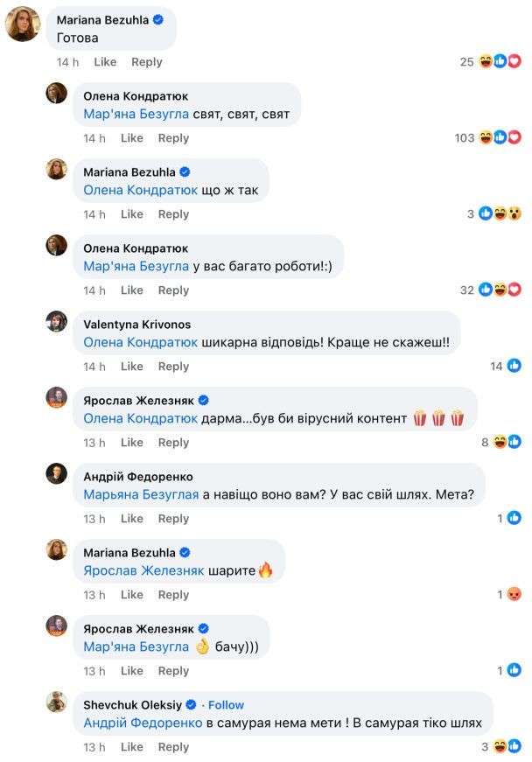This screenshot has height=762, width=532.
Task: Open reactions on the 'що ж так' reply
Action: (x=494, y=213)
